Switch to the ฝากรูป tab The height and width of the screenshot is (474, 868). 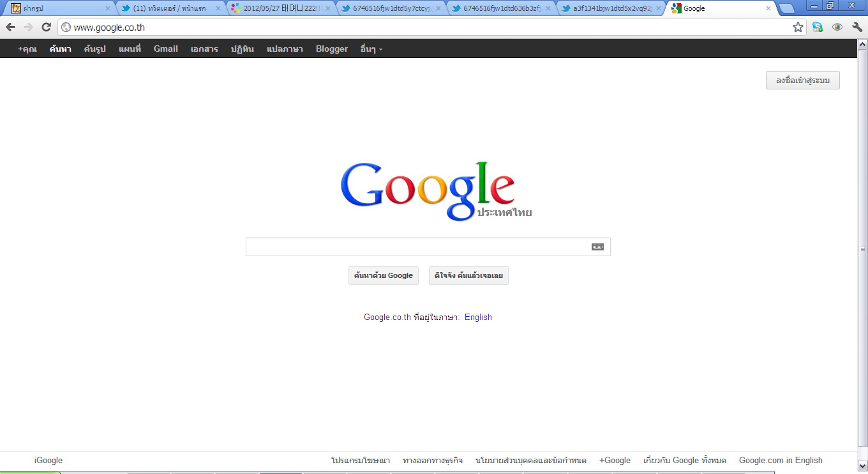[61, 9]
